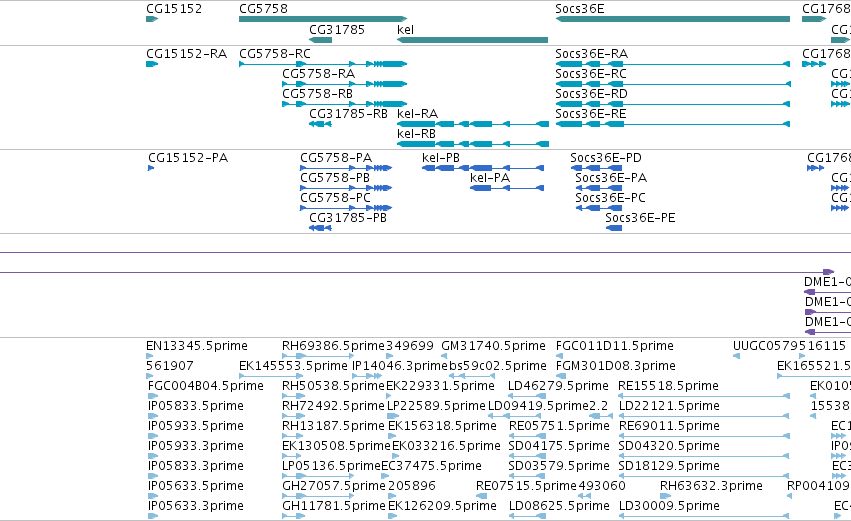Select EST SD04175.5prime
This screenshot has height=521, width=851.
click(560, 447)
